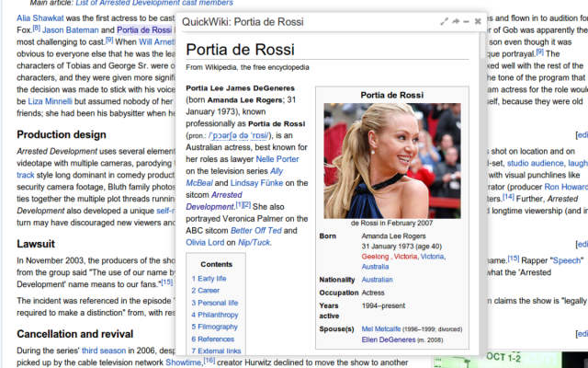The width and height of the screenshot is (588, 368).
Task: Open the Olivia Lord link
Action: click(205, 243)
